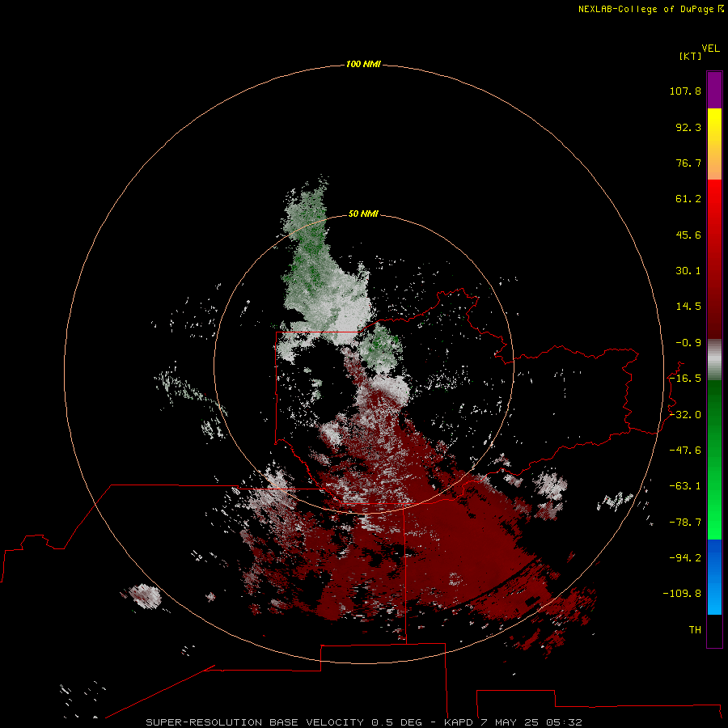728x728 pixels.
Task: Click the 45.6 legend value
Action: pos(688,235)
